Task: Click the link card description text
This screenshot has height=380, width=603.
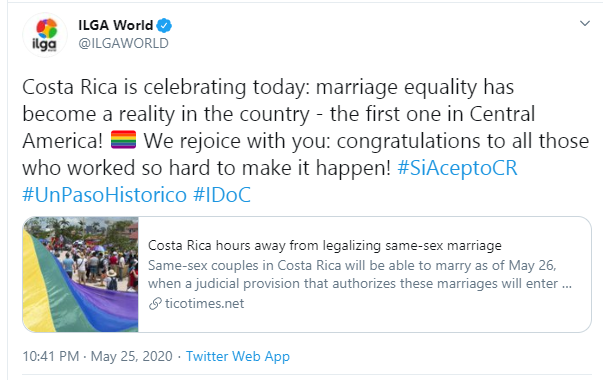Action: (360, 274)
